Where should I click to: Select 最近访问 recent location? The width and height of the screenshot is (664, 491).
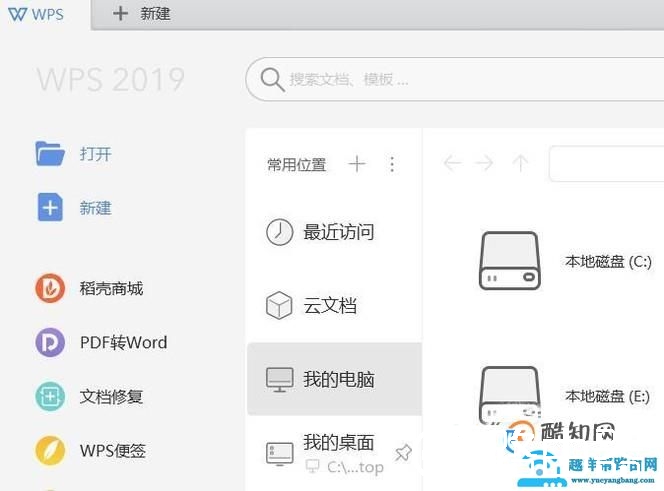point(339,232)
